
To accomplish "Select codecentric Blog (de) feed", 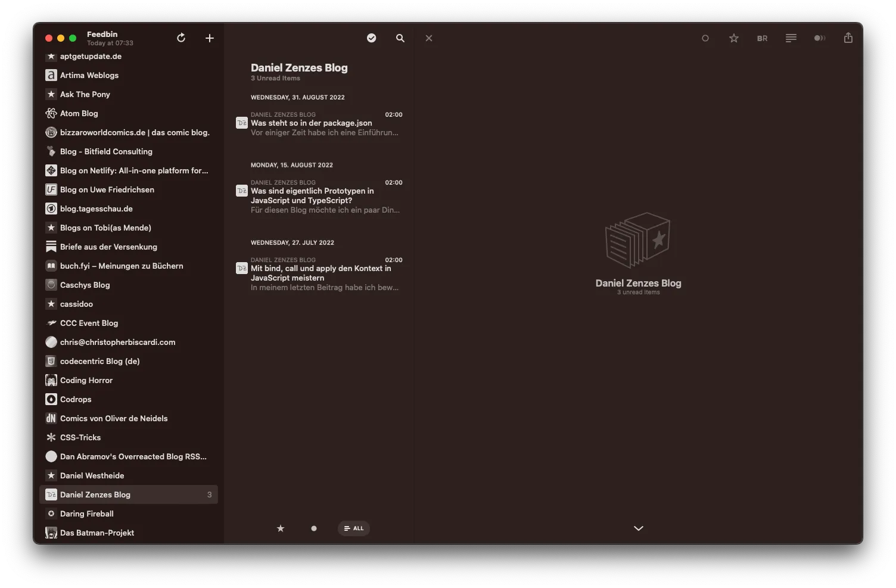I will point(129,361).
